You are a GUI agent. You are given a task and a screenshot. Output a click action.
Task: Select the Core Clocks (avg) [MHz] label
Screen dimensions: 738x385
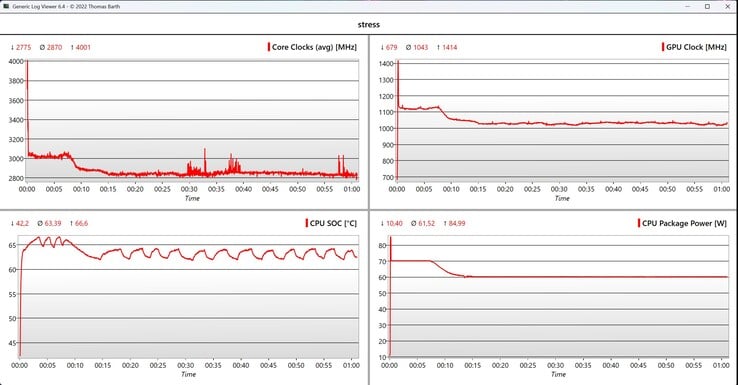[x=314, y=47]
